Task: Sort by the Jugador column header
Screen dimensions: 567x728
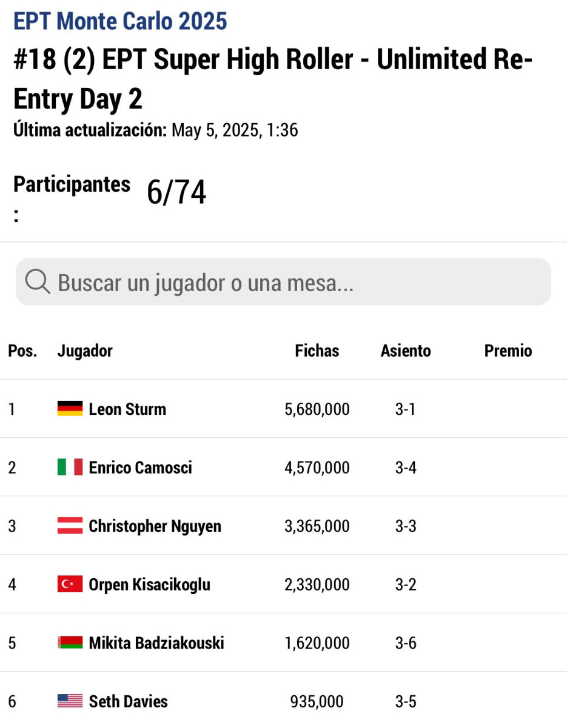Action: pos(85,351)
